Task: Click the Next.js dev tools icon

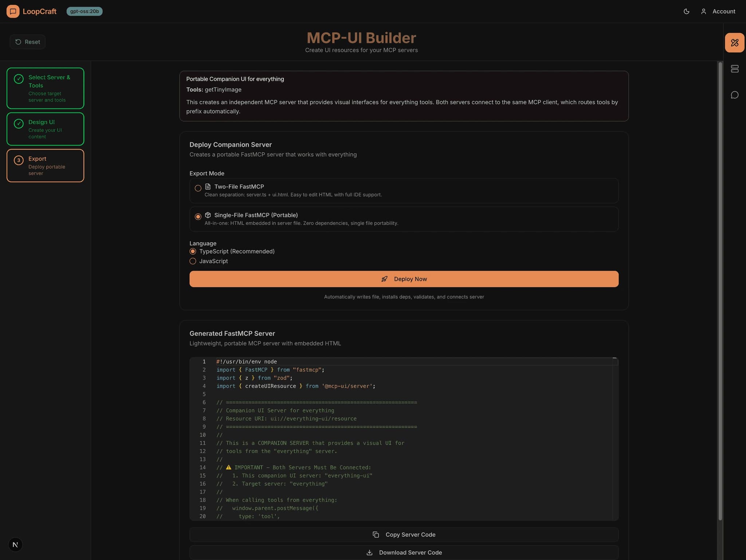Action: pyautogui.click(x=15, y=545)
